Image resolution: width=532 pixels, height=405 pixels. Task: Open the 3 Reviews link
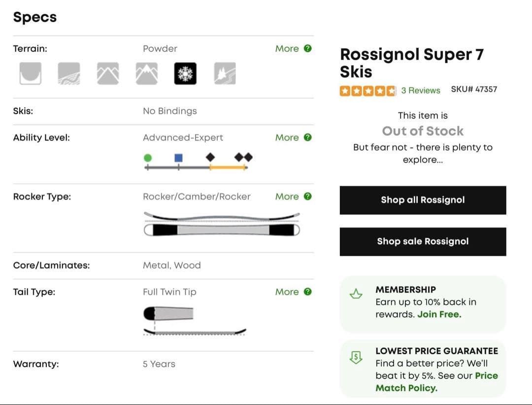[x=420, y=90]
